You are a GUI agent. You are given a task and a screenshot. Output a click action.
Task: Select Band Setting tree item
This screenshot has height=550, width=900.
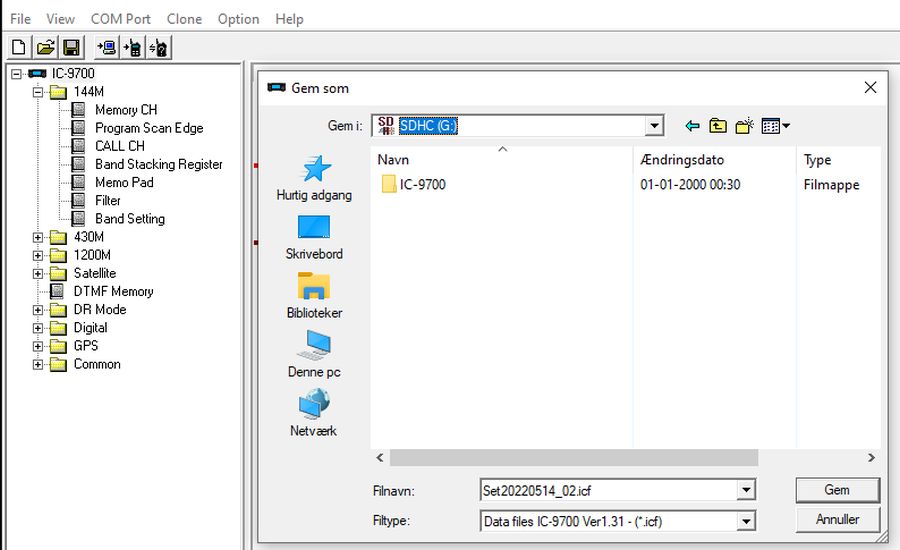click(x=130, y=219)
